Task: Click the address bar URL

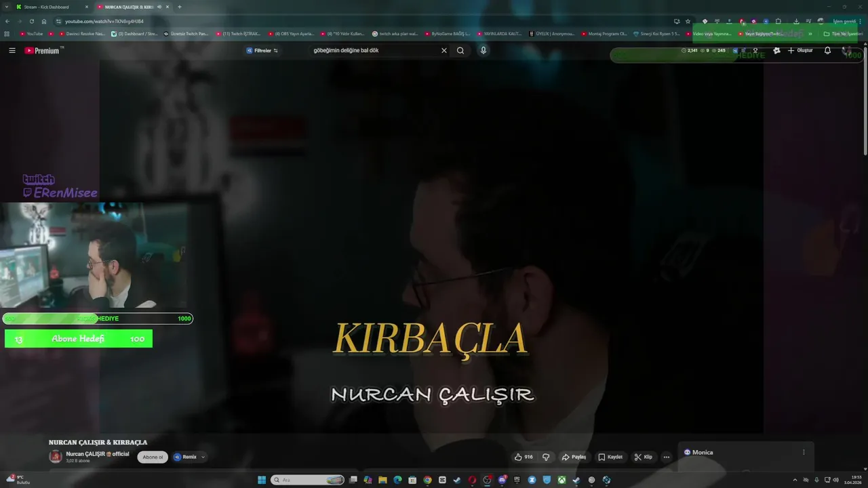Action: [104, 21]
